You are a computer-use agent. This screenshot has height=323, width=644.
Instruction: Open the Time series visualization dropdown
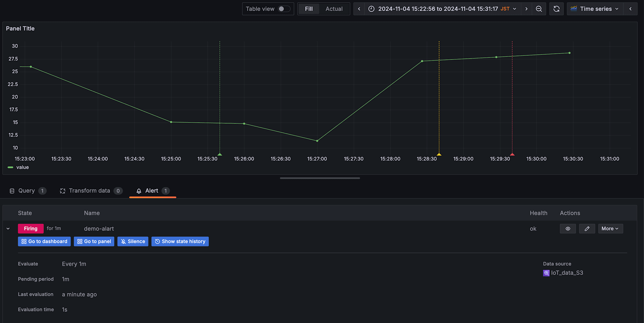point(595,9)
